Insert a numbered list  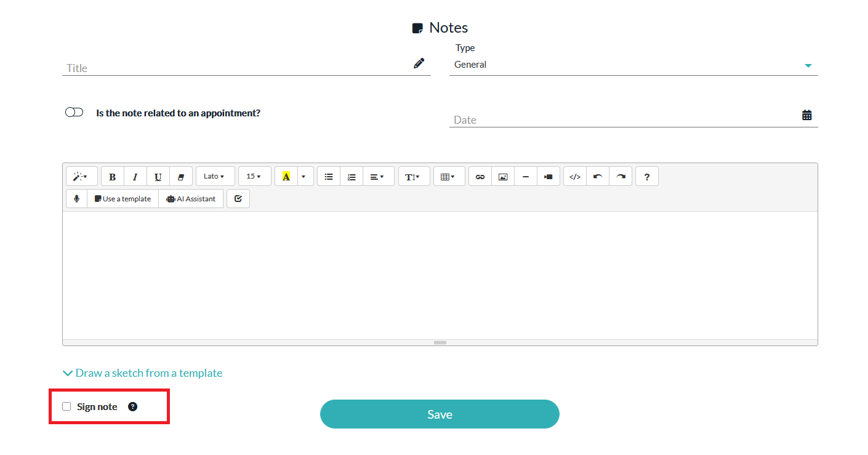pos(352,177)
